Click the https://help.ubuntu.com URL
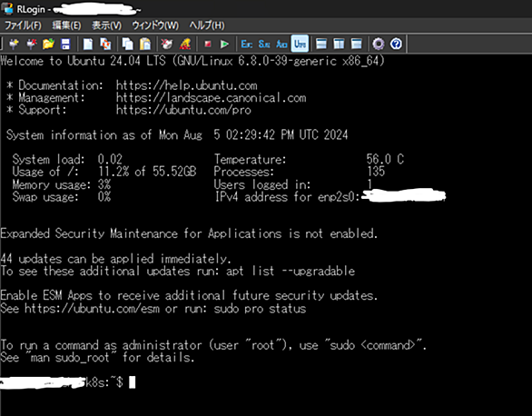 pyautogui.click(x=187, y=85)
